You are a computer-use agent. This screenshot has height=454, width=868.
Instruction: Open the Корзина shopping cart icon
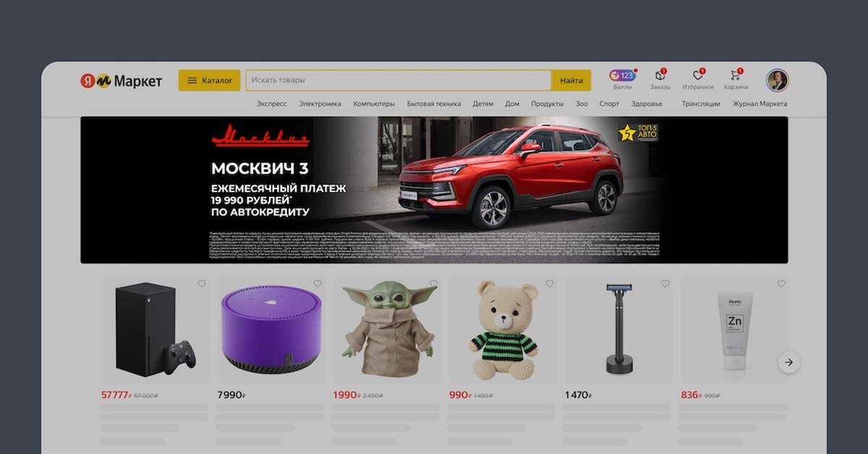click(736, 76)
